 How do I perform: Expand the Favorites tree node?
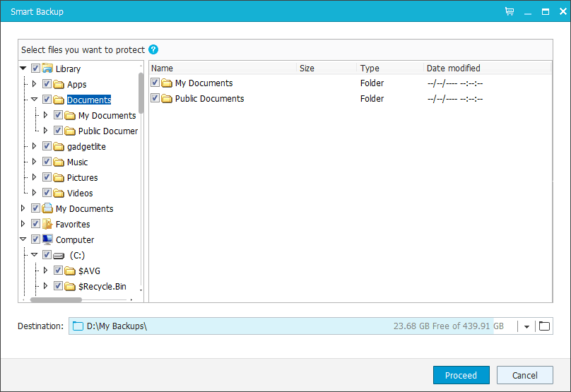[x=23, y=224]
